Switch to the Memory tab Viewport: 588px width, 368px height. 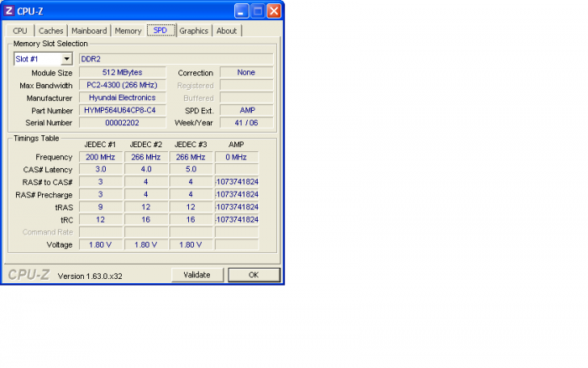[x=128, y=31]
